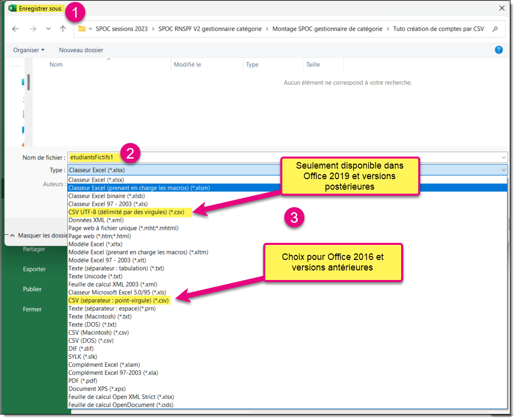Sort by the Type column header
The height and width of the screenshot is (420, 516).
click(x=252, y=65)
